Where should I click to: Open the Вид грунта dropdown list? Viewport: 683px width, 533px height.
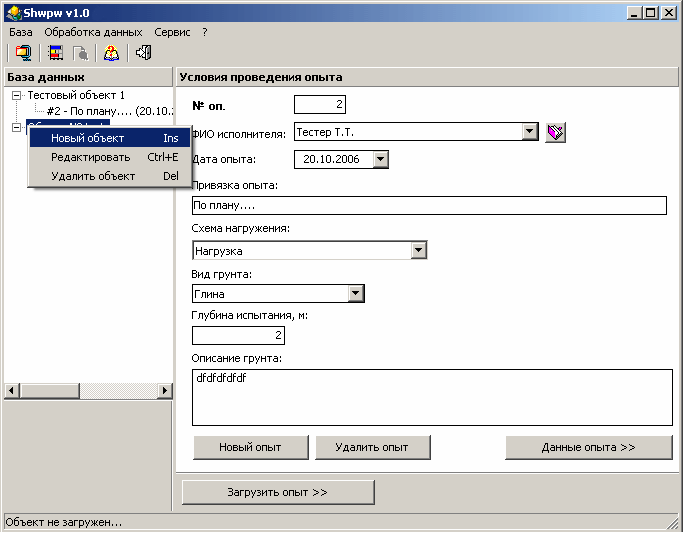click(x=355, y=294)
